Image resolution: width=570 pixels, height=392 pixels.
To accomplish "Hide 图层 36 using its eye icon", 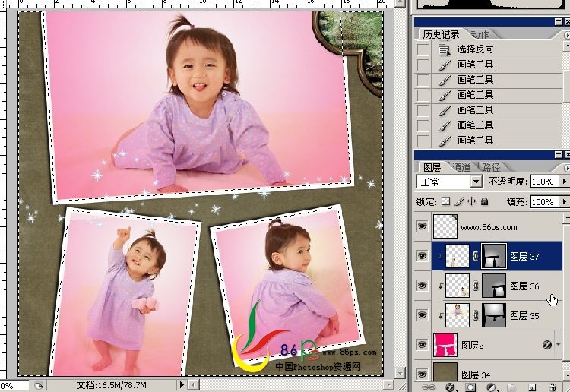I will [422, 286].
